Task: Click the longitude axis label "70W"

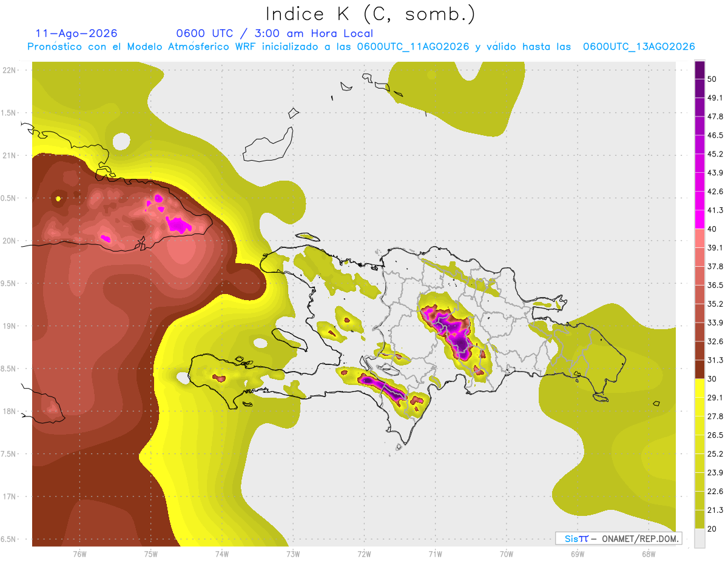Action: pos(506,554)
